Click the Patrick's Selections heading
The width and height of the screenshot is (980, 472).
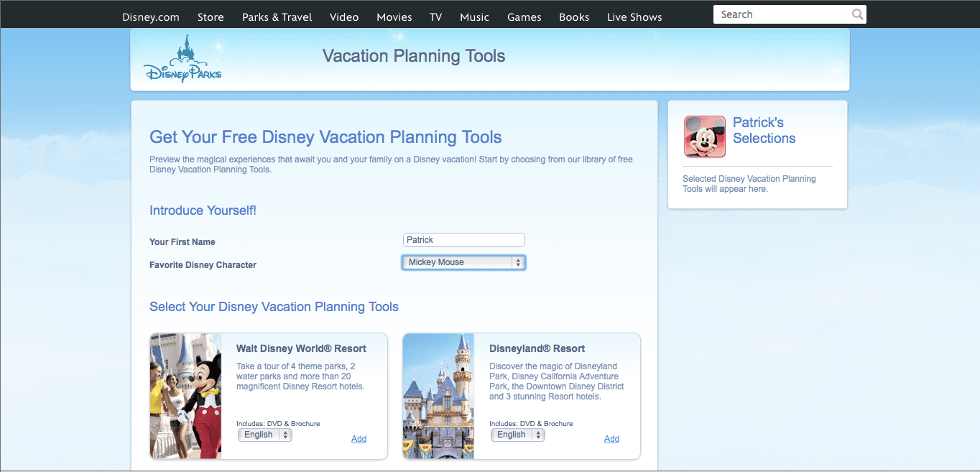click(x=764, y=131)
